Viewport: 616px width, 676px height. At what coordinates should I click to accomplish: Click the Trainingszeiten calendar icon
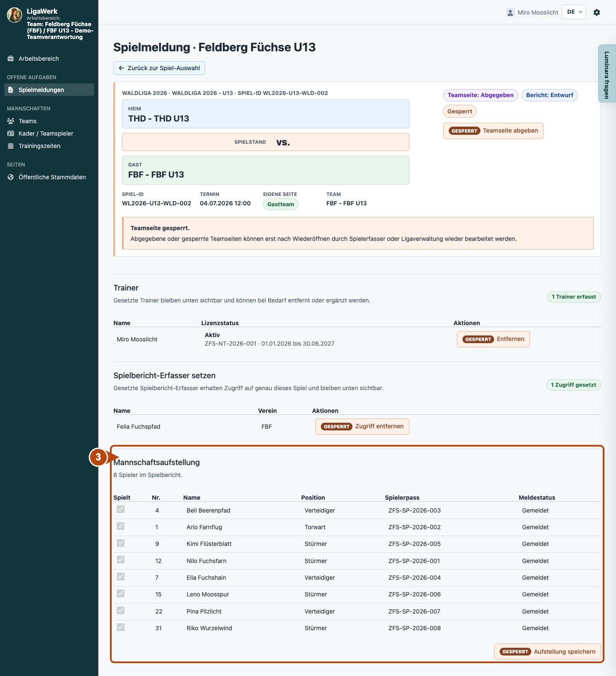coord(11,146)
